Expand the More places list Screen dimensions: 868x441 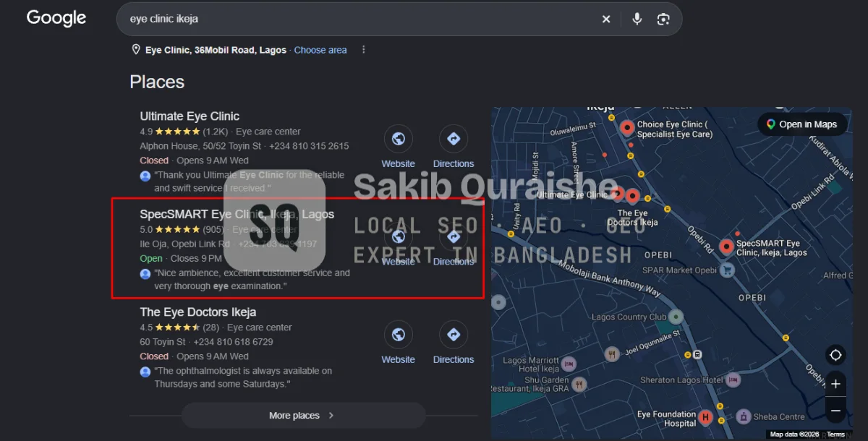(303, 416)
